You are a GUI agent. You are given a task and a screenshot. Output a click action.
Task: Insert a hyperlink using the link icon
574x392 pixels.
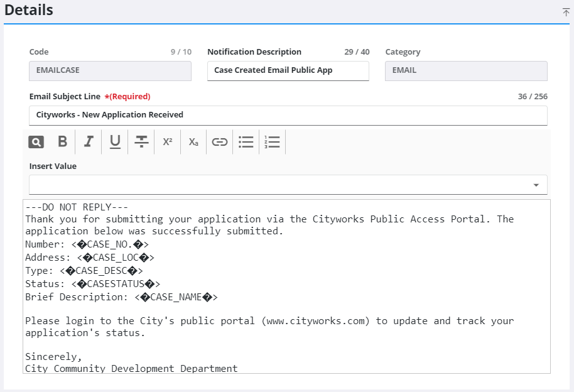(x=219, y=142)
